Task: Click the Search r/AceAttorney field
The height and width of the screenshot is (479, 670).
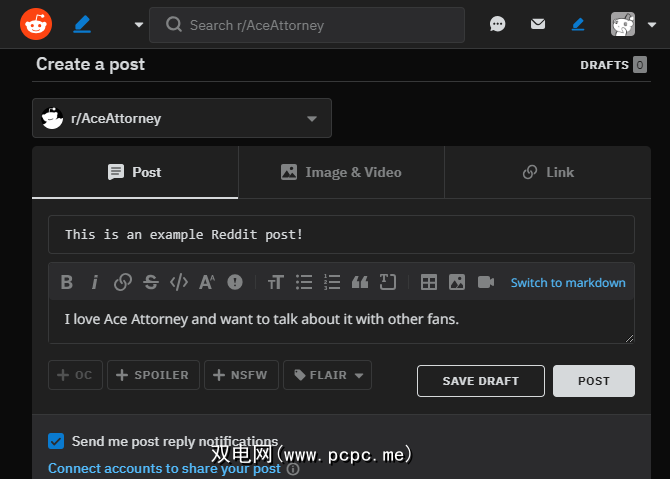Action: (x=307, y=25)
